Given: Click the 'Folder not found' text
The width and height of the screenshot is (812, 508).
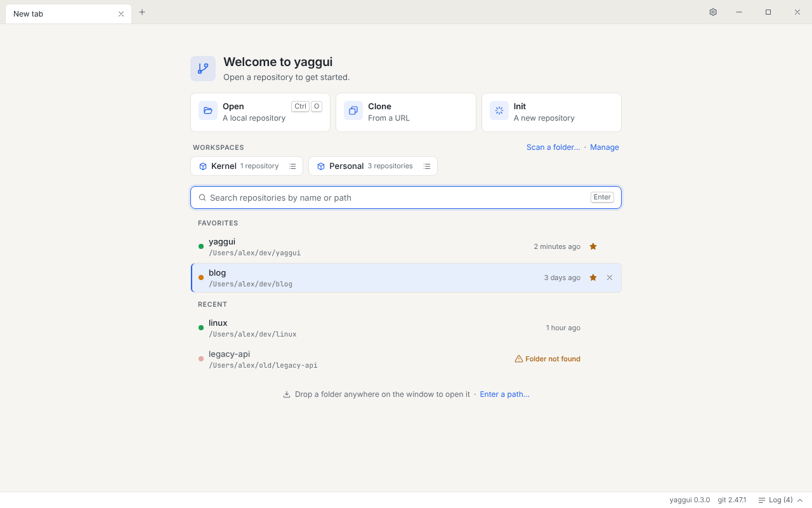Looking at the screenshot, I should pos(553,359).
